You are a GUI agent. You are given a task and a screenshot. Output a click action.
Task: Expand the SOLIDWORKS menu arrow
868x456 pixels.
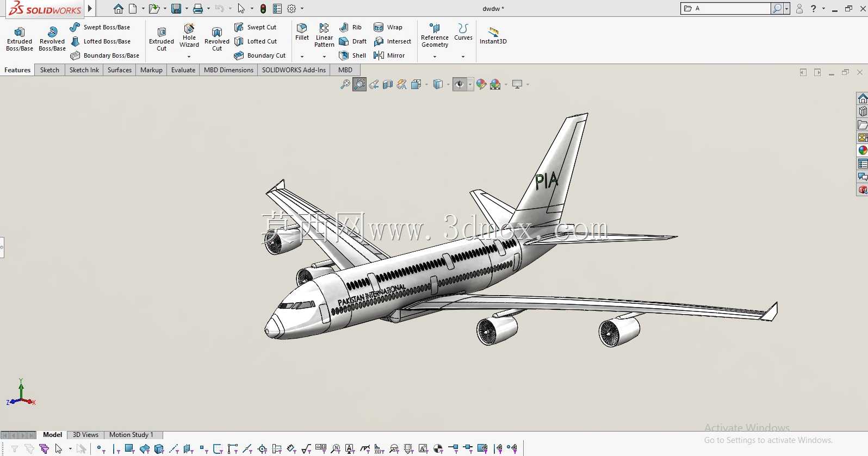click(x=90, y=9)
